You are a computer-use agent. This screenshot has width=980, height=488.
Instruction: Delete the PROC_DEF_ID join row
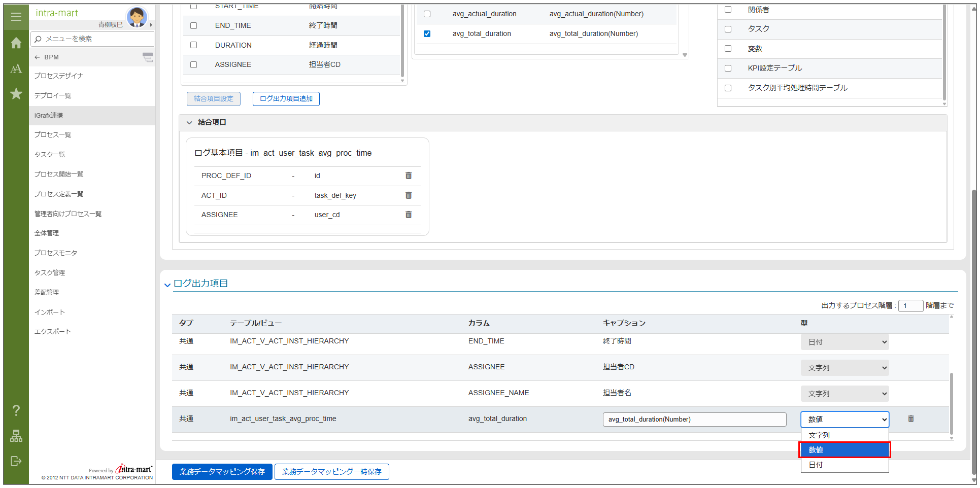coord(408,176)
